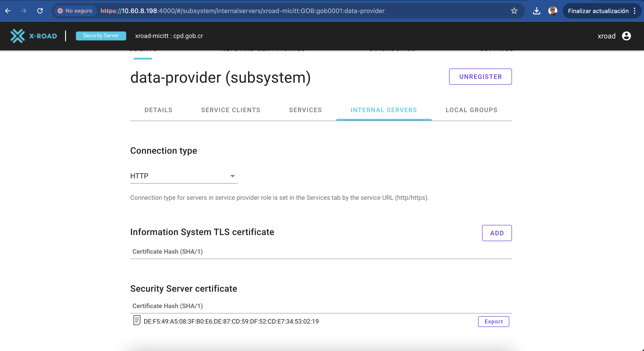644x351 pixels.
Task: Click the UNREGISTER button
Action: (480, 77)
